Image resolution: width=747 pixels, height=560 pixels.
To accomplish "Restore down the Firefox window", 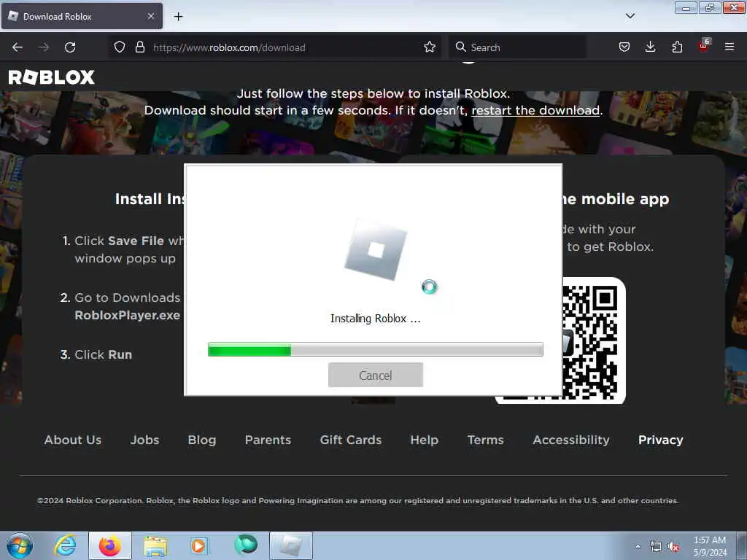I will click(710, 8).
